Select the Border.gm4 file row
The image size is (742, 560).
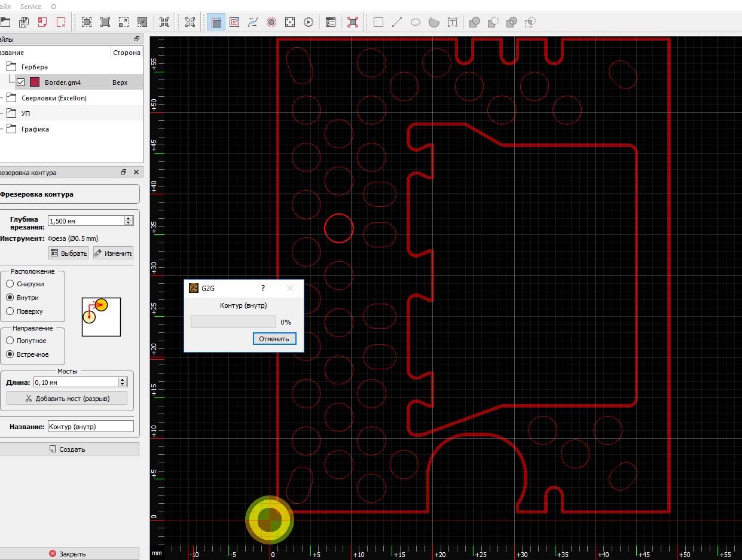coord(72,82)
